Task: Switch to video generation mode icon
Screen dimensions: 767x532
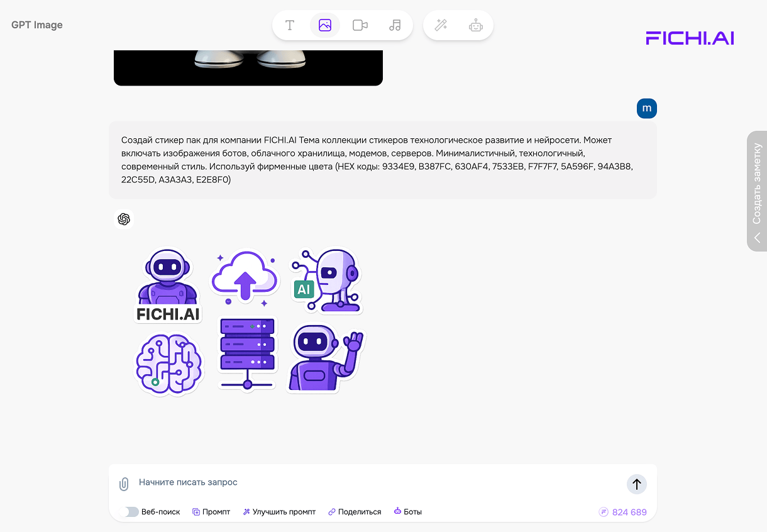Action: pyautogui.click(x=360, y=25)
